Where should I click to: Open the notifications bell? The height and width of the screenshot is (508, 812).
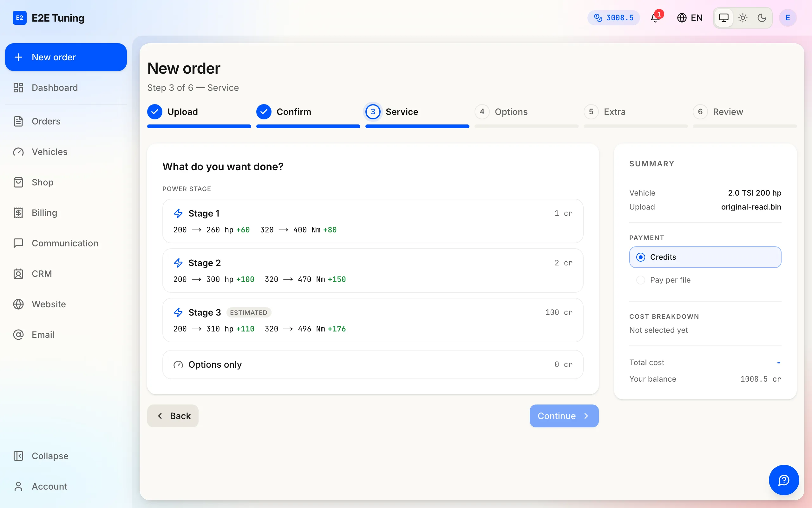point(655,17)
